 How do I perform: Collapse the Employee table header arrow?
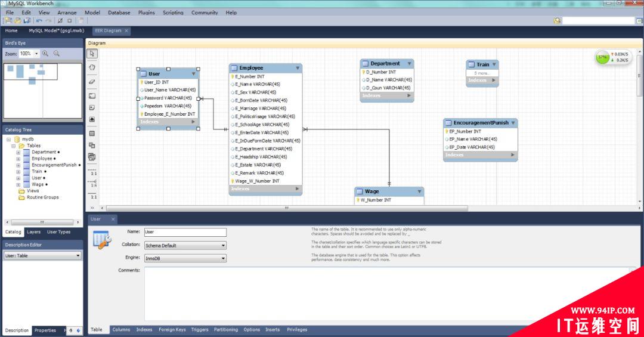click(x=298, y=68)
